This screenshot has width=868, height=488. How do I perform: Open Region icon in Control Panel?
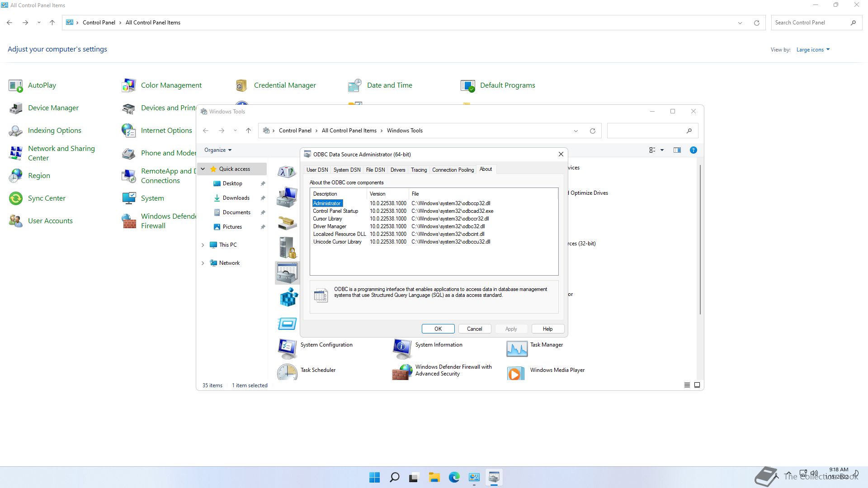pyautogui.click(x=29, y=176)
